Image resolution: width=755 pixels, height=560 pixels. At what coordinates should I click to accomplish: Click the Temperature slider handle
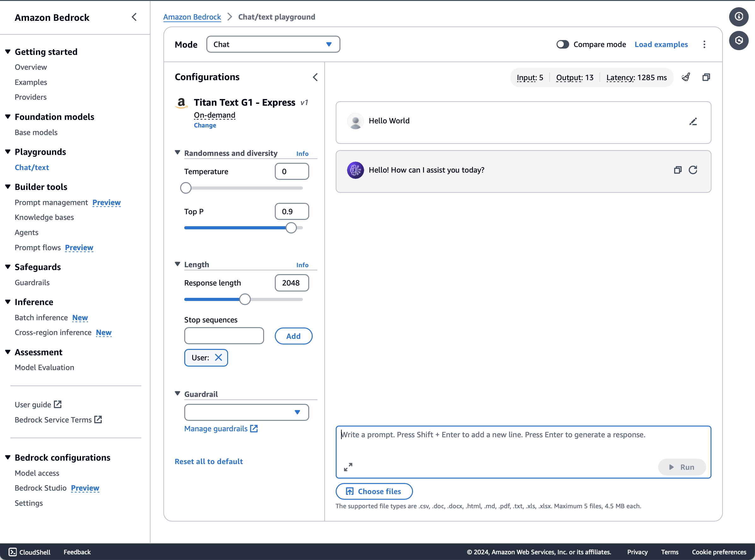click(186, 188)
